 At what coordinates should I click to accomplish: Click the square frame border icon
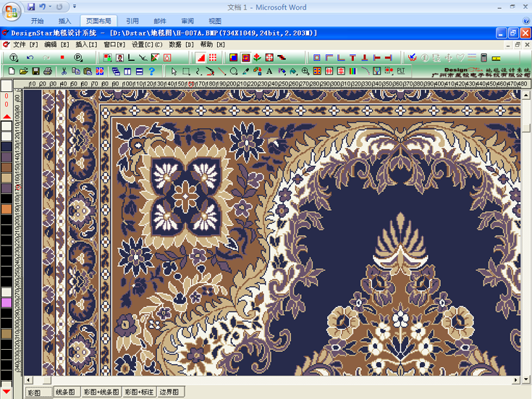tap(317, 58)
